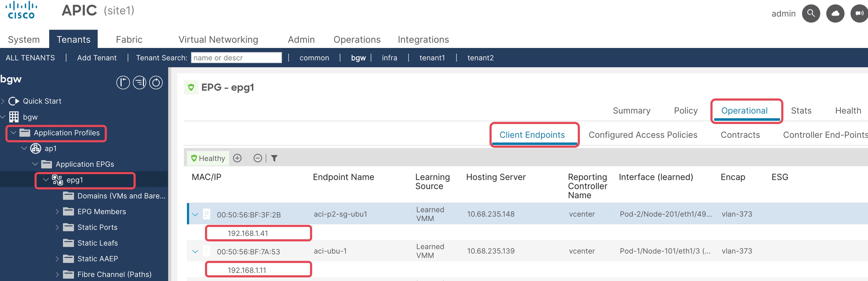Click the Application EPGs folder icon
Image resolution: width=868 pixels, height=281 pixels.
point(47,164)
